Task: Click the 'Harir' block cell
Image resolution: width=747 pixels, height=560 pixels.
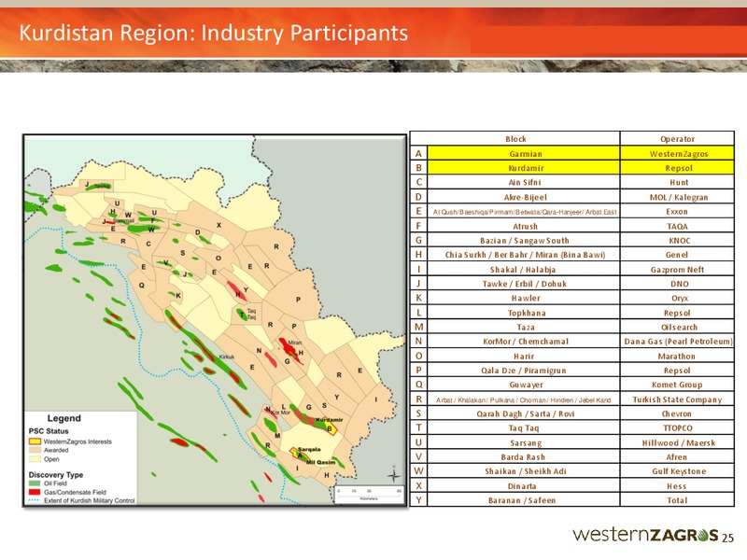Action: (524, 356)
